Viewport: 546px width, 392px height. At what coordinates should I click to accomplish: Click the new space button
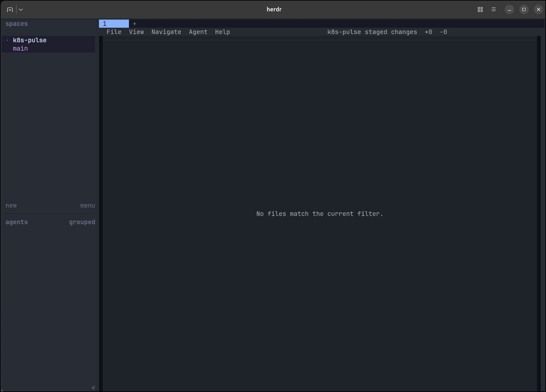pyautogui.click(x=11, y=206)
